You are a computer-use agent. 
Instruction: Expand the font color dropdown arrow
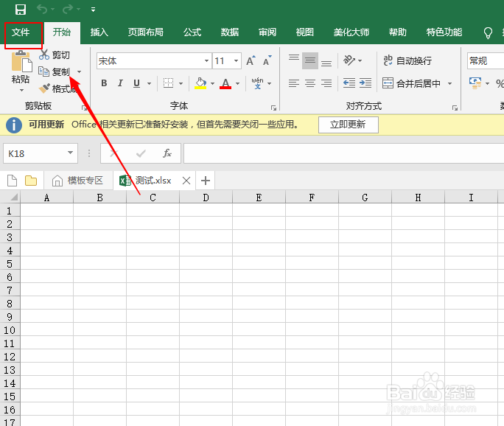tap(237, 83)
